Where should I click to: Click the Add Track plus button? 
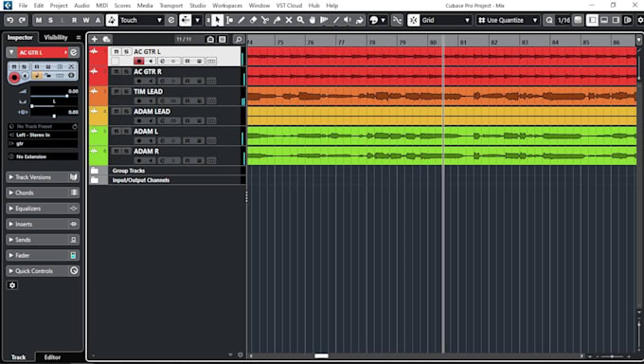(95, 39)
